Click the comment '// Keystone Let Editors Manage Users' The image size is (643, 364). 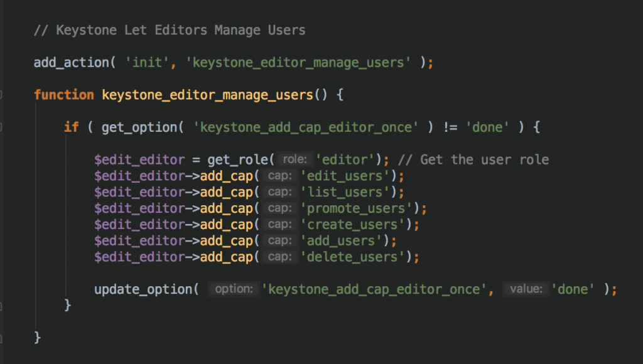pos(170,30)
